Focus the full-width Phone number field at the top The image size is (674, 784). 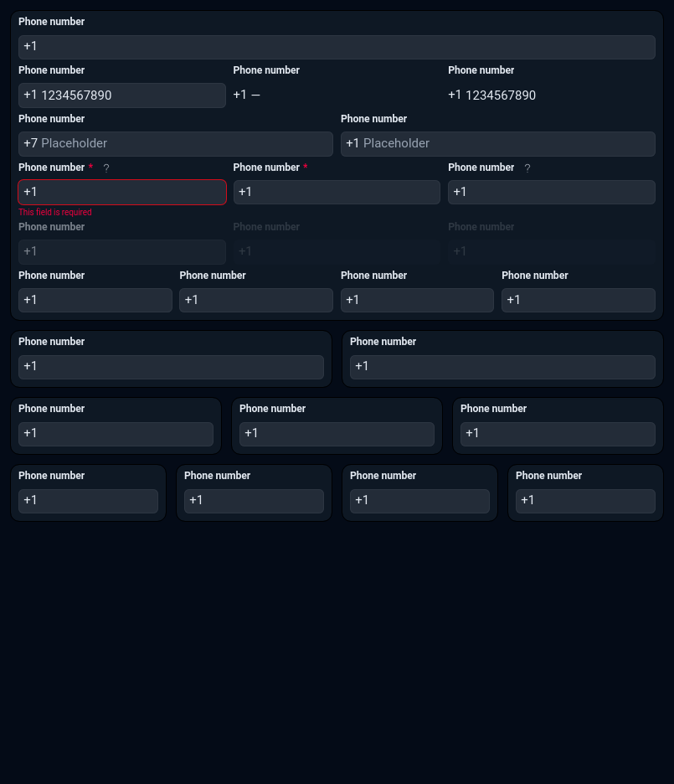(x=337, y=47)
